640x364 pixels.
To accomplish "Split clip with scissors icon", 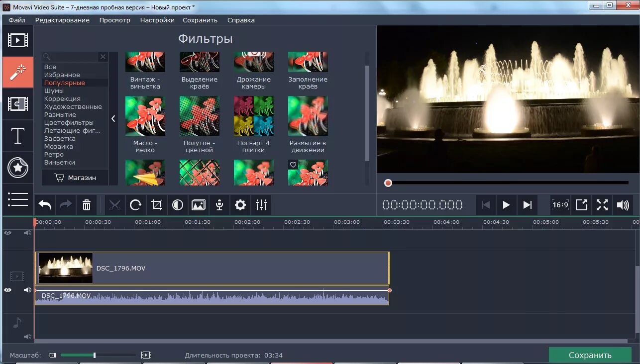I will click(x=115, y=205).
